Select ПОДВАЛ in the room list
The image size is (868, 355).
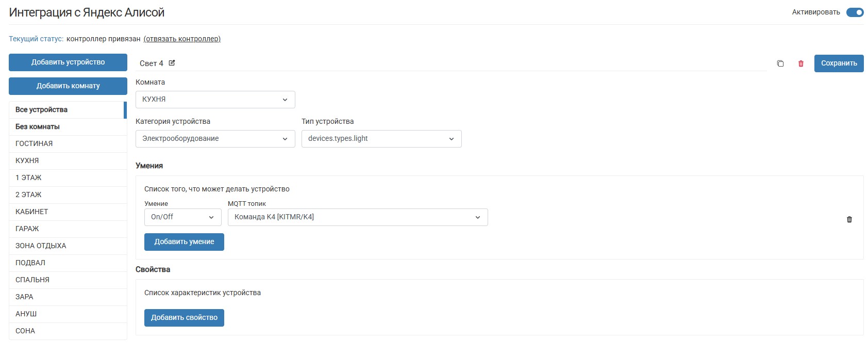coord(68,263)
